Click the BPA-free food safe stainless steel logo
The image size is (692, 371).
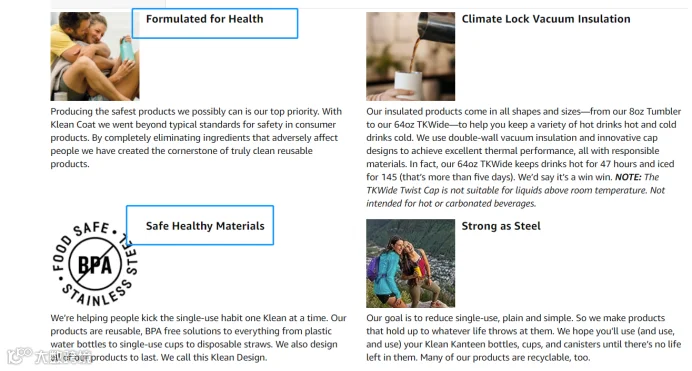click(94, 264)
